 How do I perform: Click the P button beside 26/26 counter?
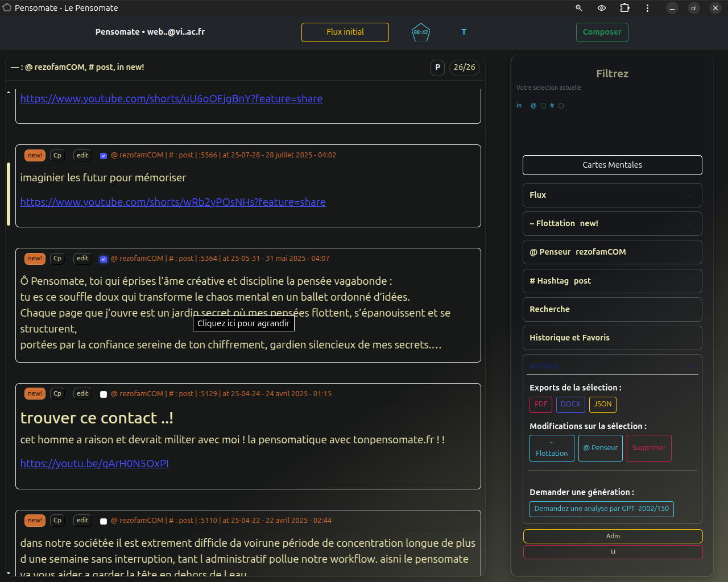(x=437, y=68)
